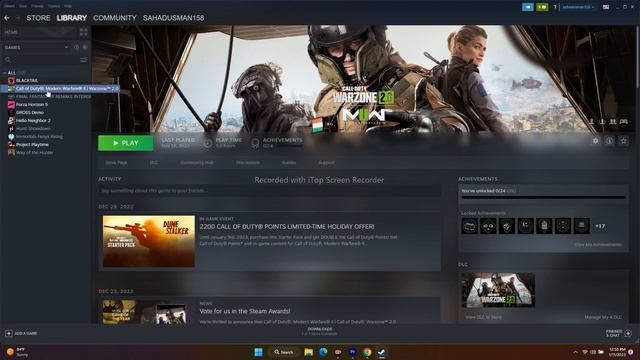This screenshot has height=360, width=640.
Task: Open File Explorer from taskbar
Action: tap(309, 352)
